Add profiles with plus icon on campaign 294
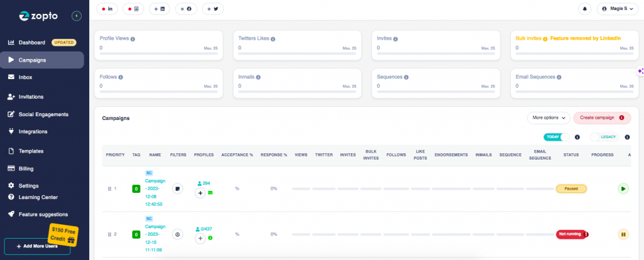Screen dimensions: 644x260 pyautogui.click(x=201, y=193)
